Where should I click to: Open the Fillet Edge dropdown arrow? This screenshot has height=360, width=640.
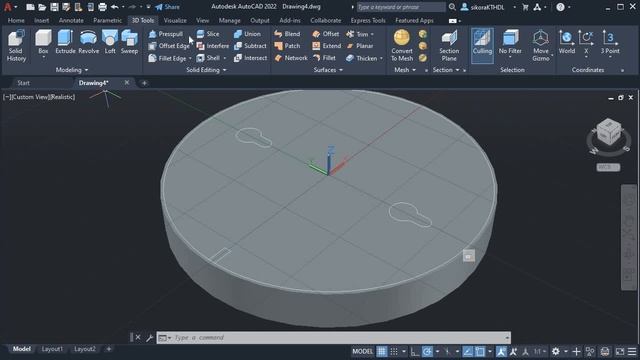(190, 58)
